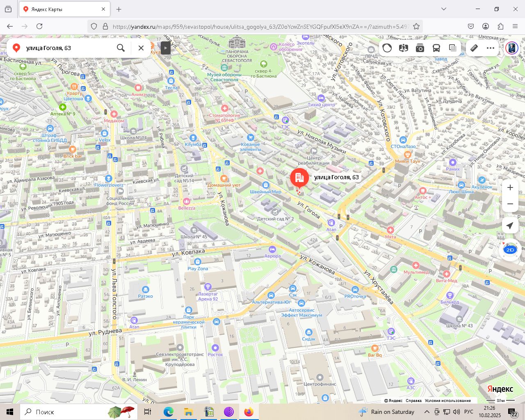This screenshot has width=525, height=420.
Task: Go back to the previous page
Action: coord(10,26)
